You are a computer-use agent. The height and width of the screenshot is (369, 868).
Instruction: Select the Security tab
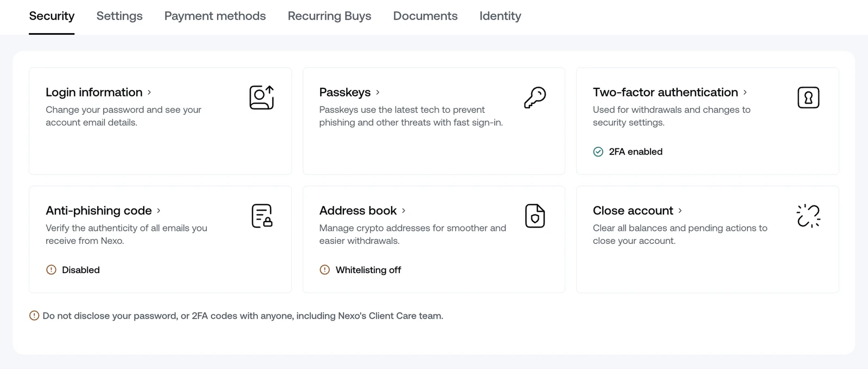(x=52, y=16)
